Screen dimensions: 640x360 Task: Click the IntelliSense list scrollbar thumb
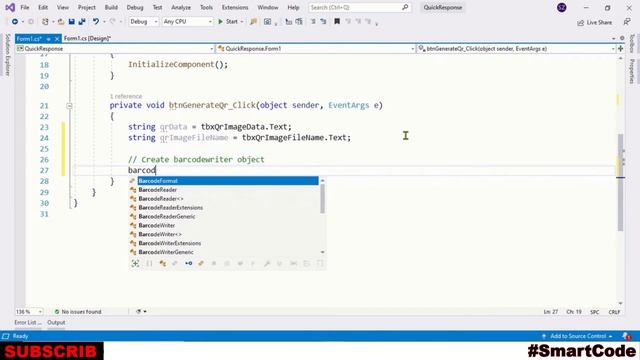(322, 199)
